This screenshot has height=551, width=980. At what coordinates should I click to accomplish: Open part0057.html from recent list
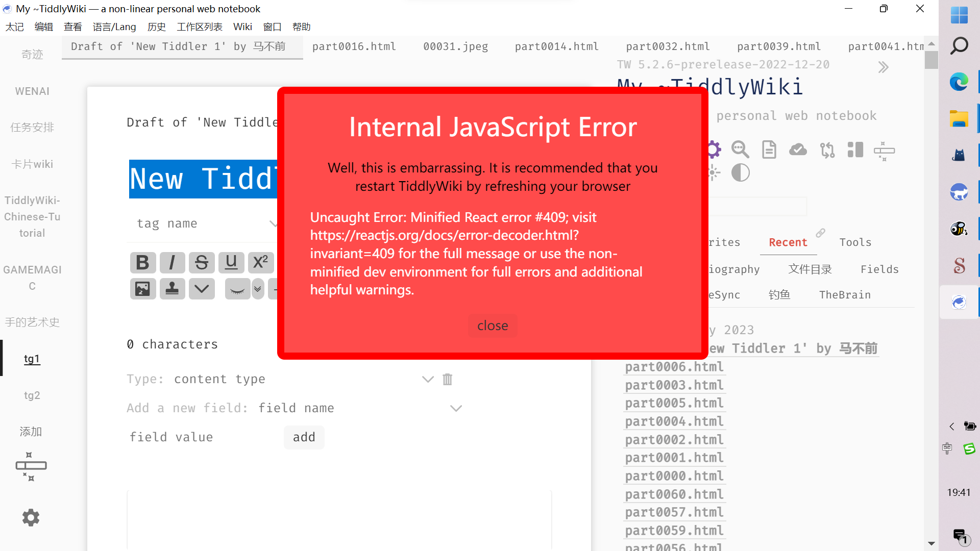[x=674, y=512]
